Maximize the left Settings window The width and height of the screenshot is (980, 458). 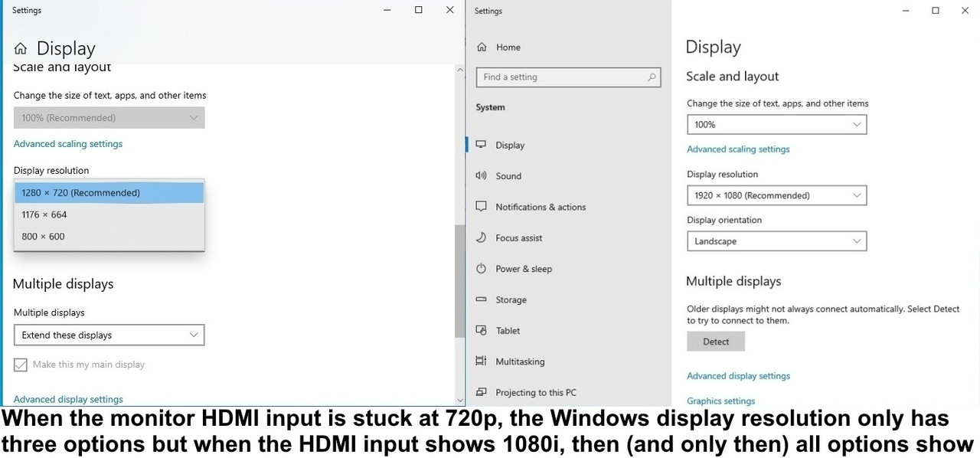point(418,10)
